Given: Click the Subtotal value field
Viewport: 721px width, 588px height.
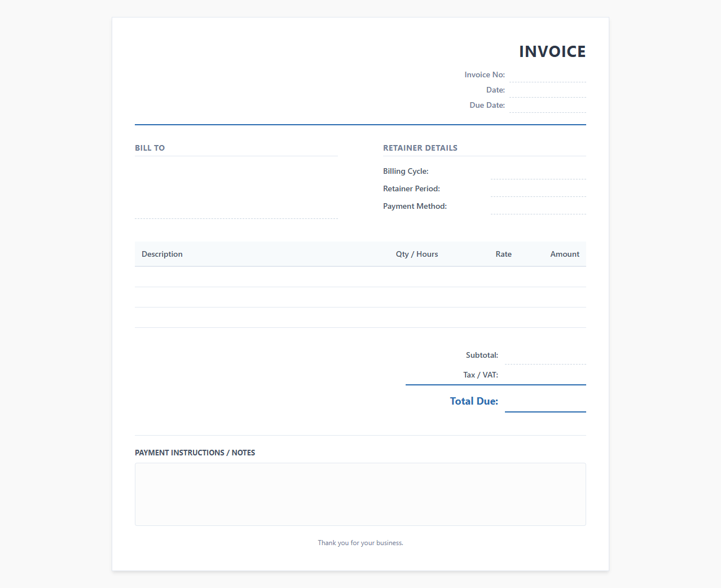Looking at the screenshot, I should click(546, 356).
